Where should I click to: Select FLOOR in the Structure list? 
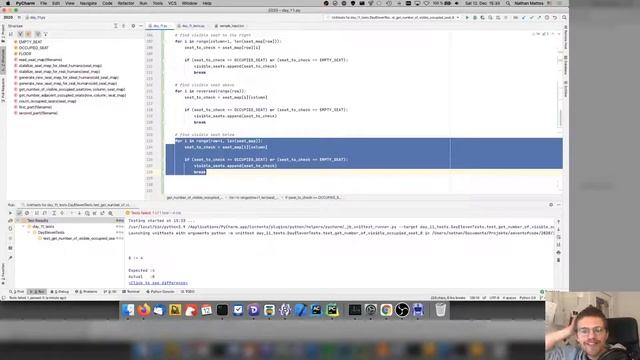point(24,53)
